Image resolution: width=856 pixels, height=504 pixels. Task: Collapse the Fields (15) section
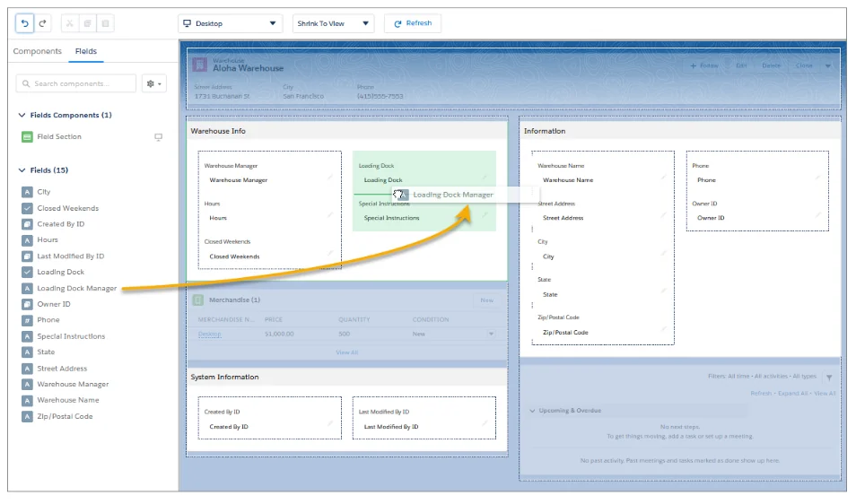pos(22,170)
